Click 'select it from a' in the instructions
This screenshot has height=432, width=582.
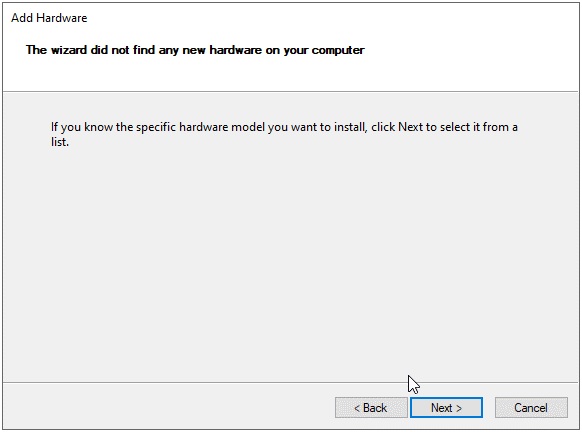click(479, 127)
